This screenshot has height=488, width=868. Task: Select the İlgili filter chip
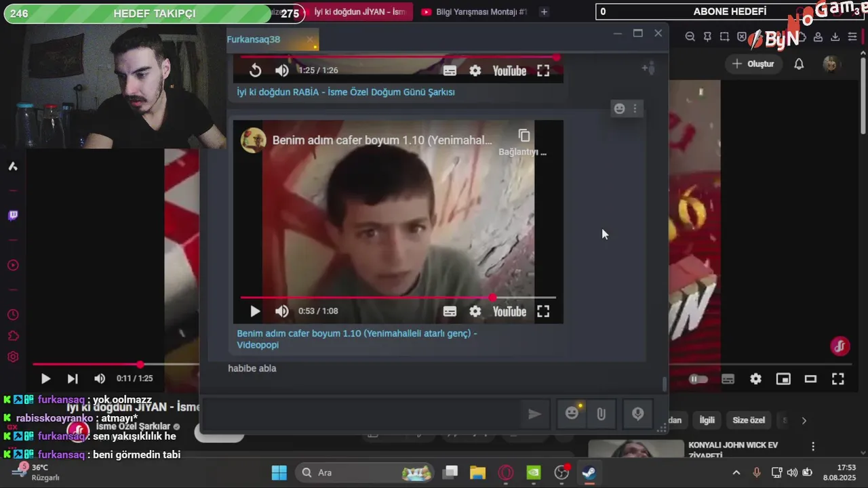(707, 420)
